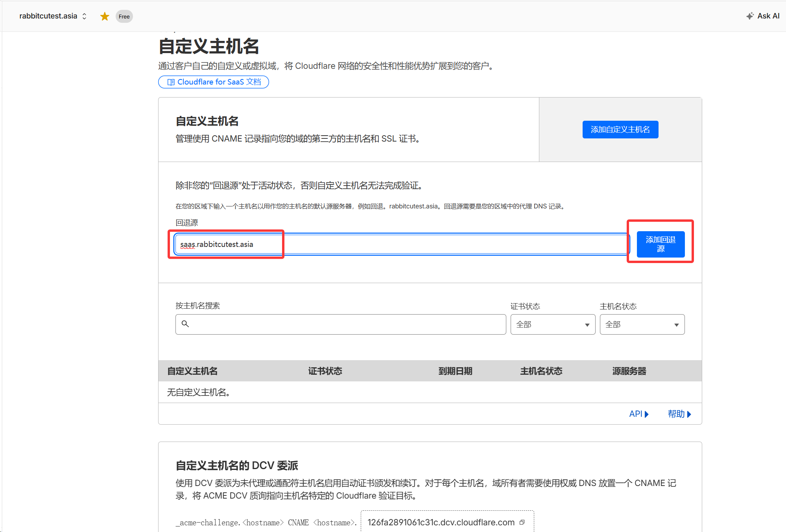The width and height of the screenshot is (786, 532).
Task: Click the 证书状态 column header
Action: pos(325,371)
